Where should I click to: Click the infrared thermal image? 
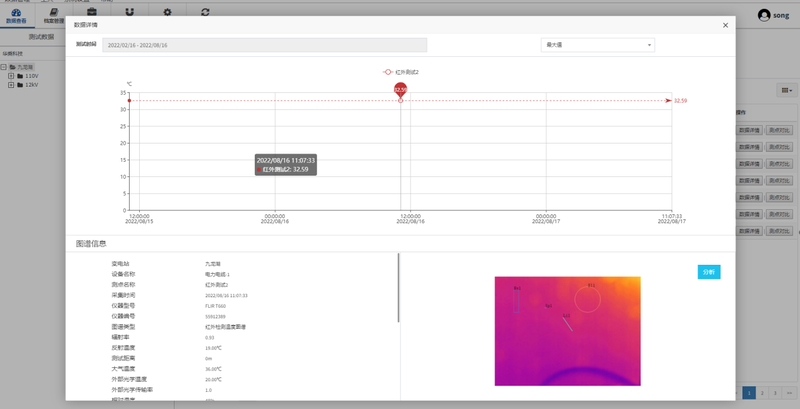pyautogui.click(x=567, y=331)
